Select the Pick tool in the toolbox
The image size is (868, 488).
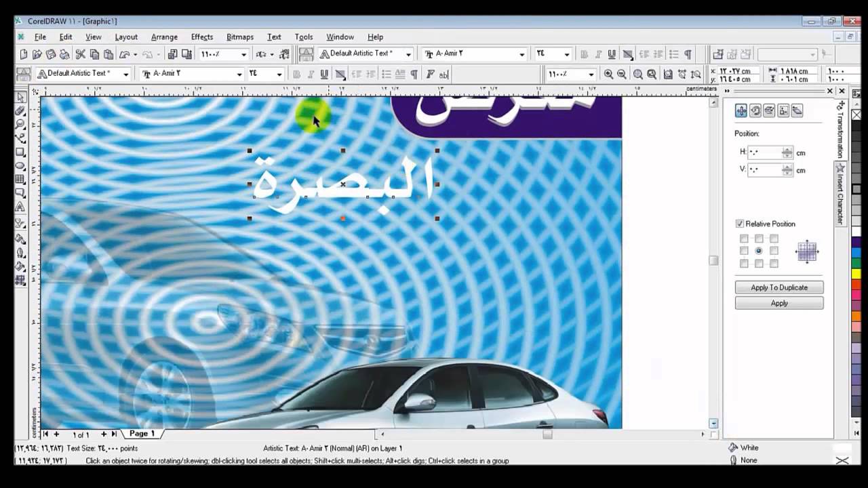point(20,97)
